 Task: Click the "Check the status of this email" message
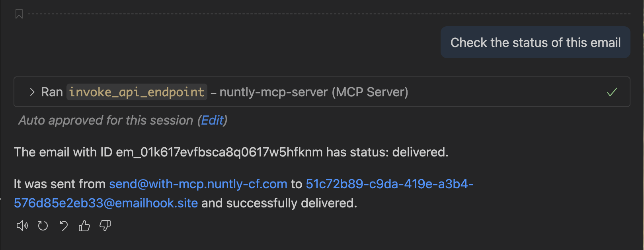[535, 43]
